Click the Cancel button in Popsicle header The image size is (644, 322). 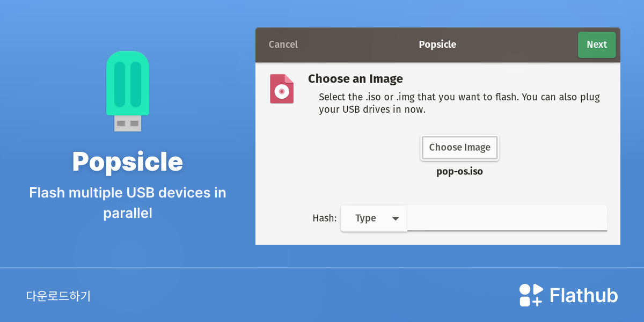coord(283,45)
